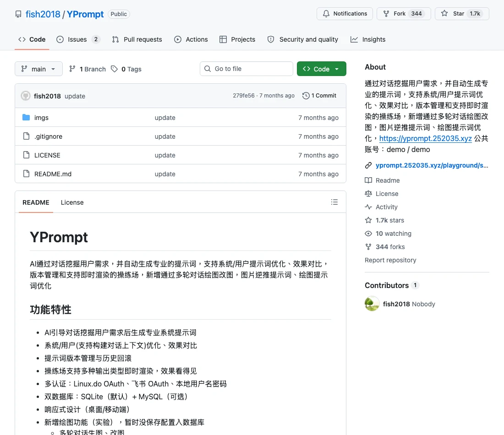Select the README tab in file viewer

coord(36,202)
